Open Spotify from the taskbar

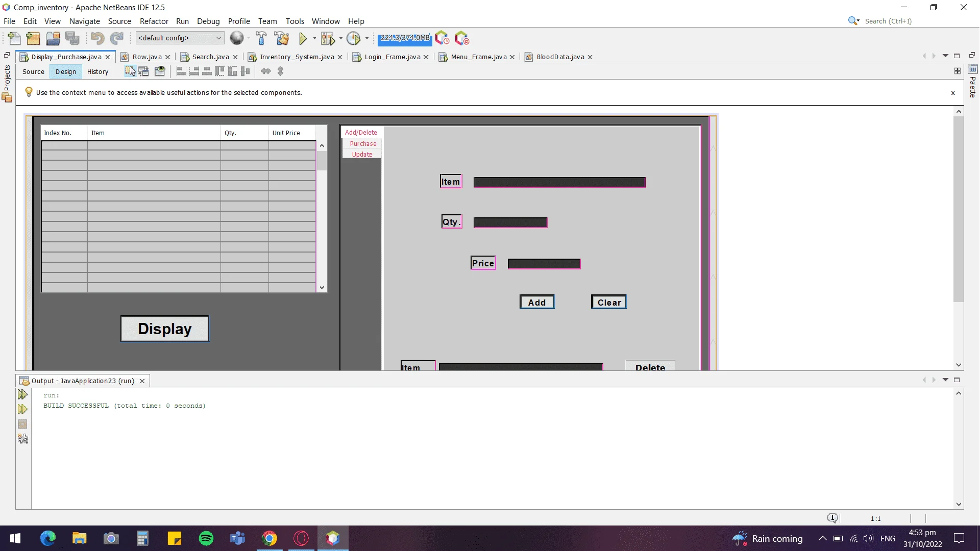point(206,538)
